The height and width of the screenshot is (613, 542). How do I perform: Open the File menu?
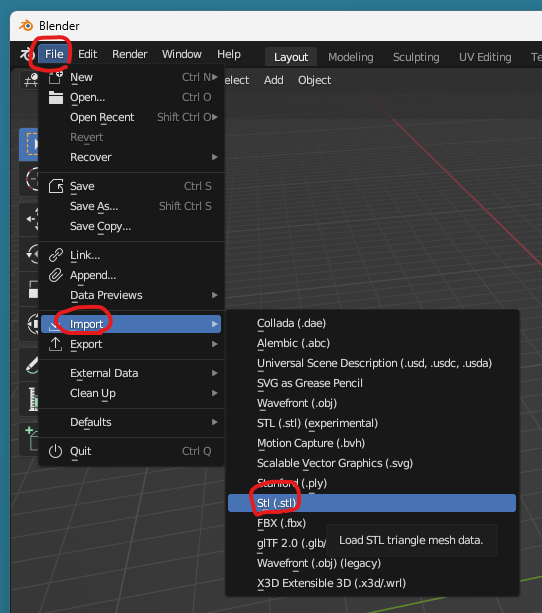54,54
